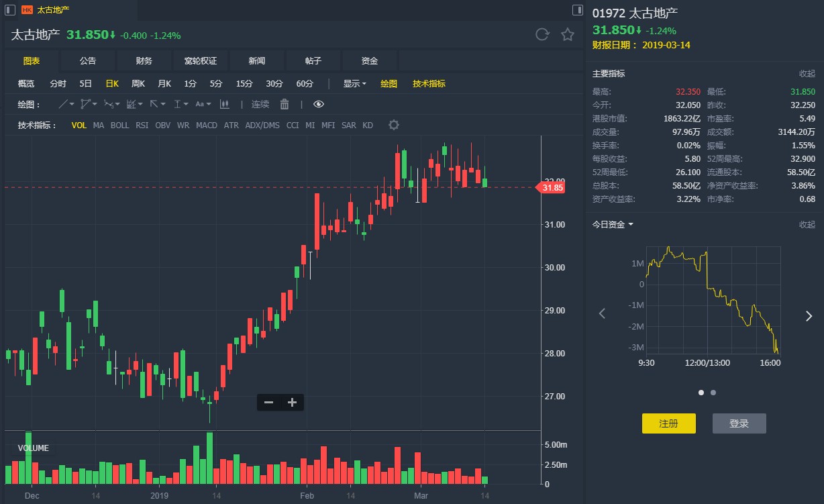The height and width of the screenshot is (504, 824).
Task: Show next fund chart with right arrow
Action: 809,316
